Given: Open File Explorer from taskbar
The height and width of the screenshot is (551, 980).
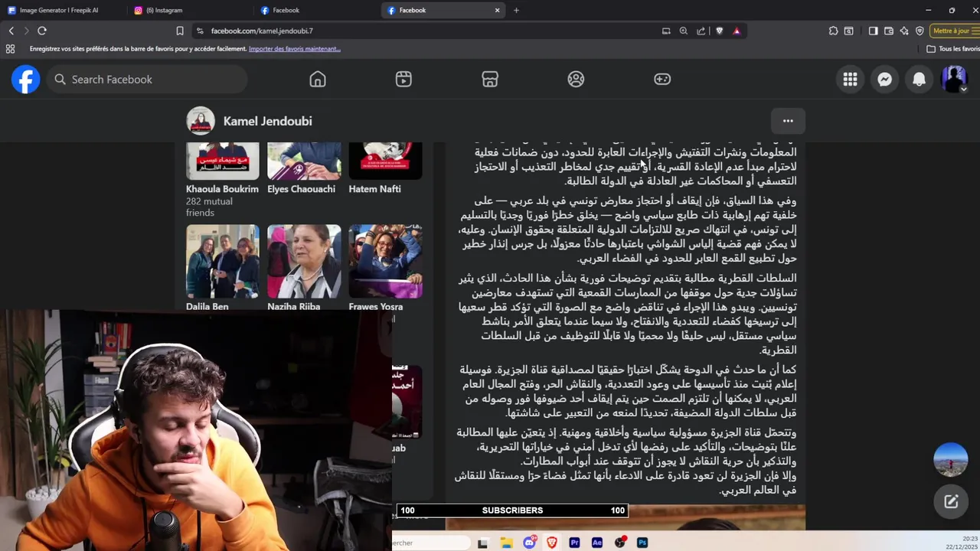Looking at the screenshot, I should (506, 543).
